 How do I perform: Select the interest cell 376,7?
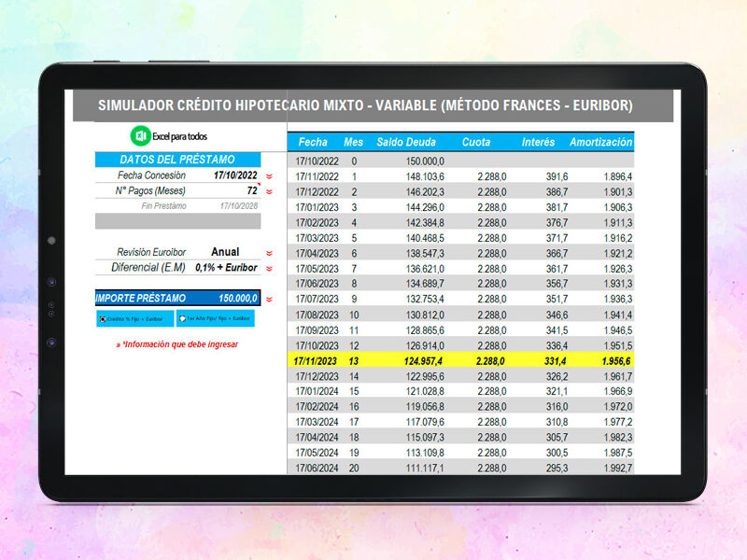(557, 223)
